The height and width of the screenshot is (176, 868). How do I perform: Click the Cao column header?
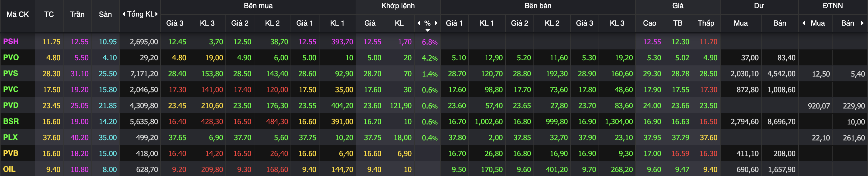tap(649, 23)
